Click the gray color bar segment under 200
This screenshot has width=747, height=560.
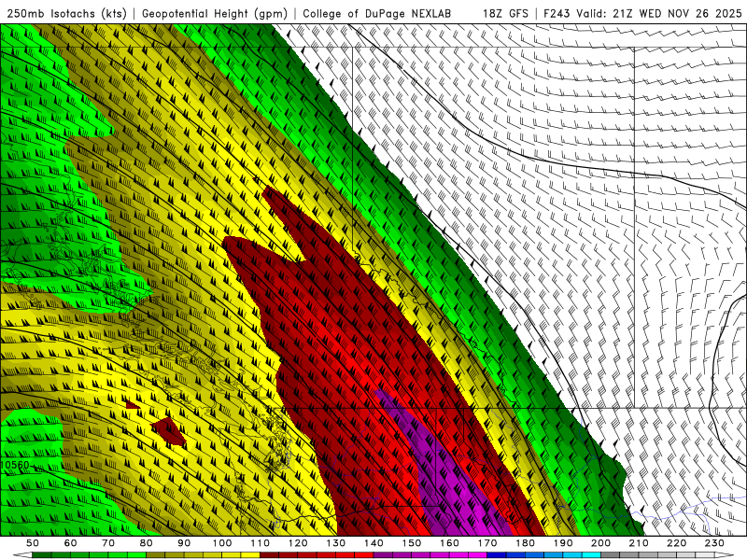[x=611, y=555]
